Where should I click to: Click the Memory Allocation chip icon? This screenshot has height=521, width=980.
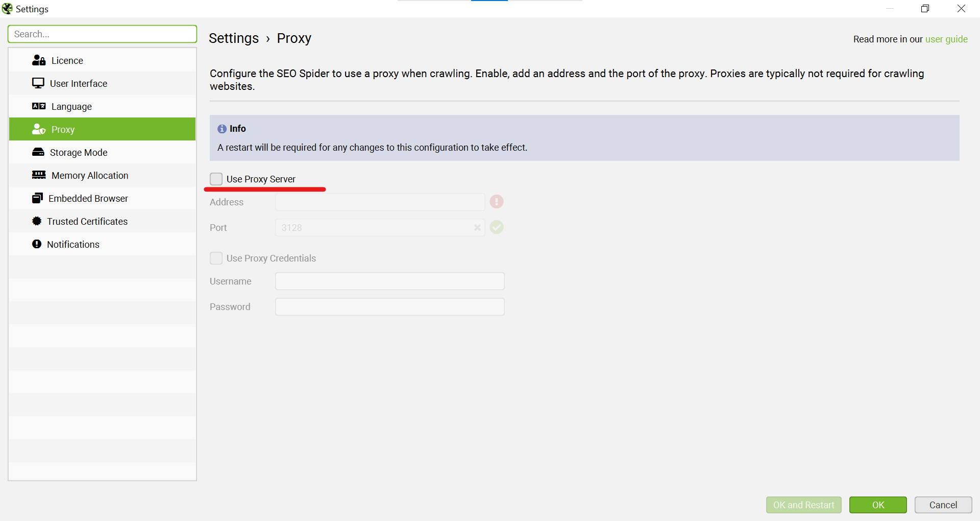39,175
